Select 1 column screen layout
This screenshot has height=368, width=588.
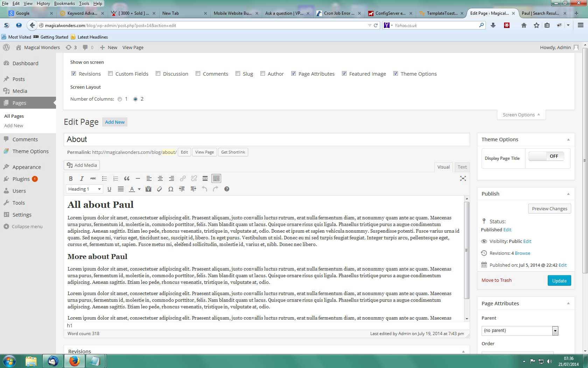(120, 99)
